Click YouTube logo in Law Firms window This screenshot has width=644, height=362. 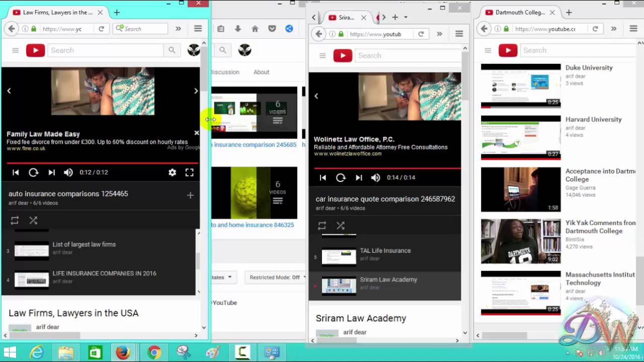pos(35,50)
